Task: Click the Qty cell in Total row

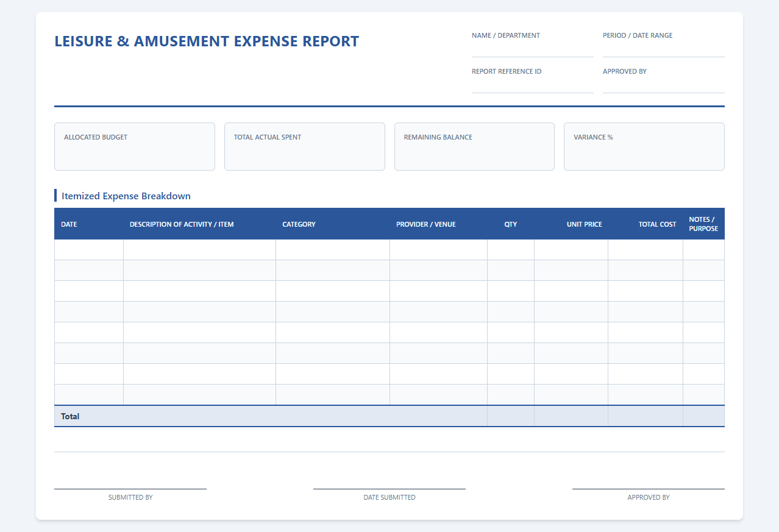Action: (x=511, y=416)
